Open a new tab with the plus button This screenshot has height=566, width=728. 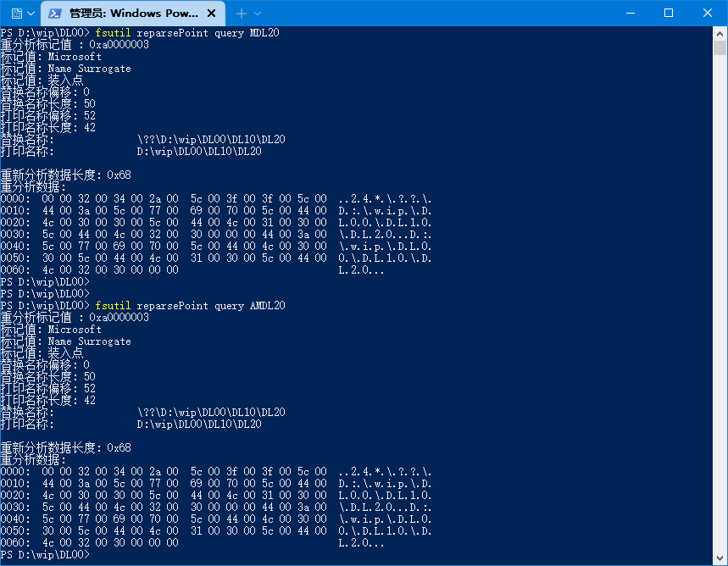241,14
